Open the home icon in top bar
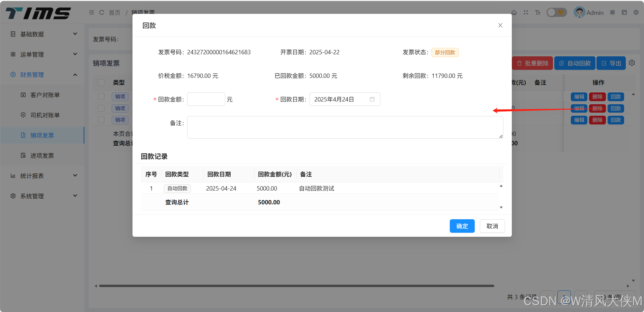The width and height of the screenshot is (644, 312). [x=514, y=12]
